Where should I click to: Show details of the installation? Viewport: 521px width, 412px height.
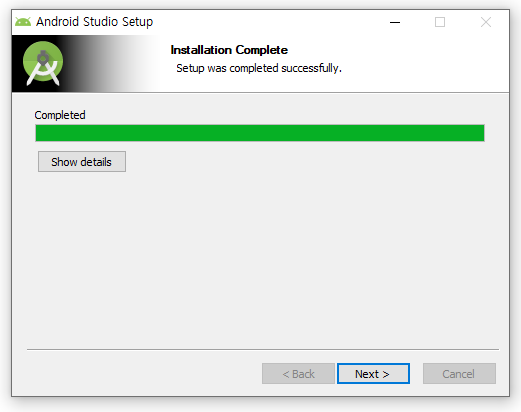point(82,162)
